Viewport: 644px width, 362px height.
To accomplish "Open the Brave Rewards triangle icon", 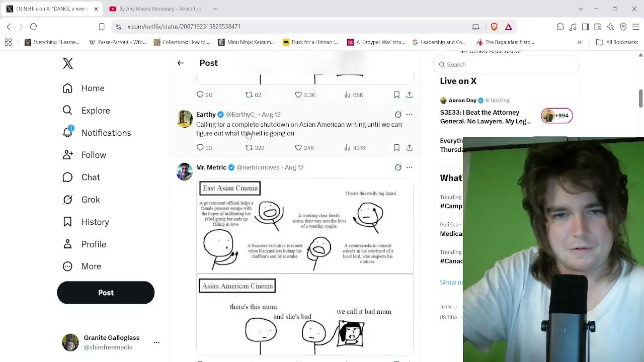I will pos(509,27).
